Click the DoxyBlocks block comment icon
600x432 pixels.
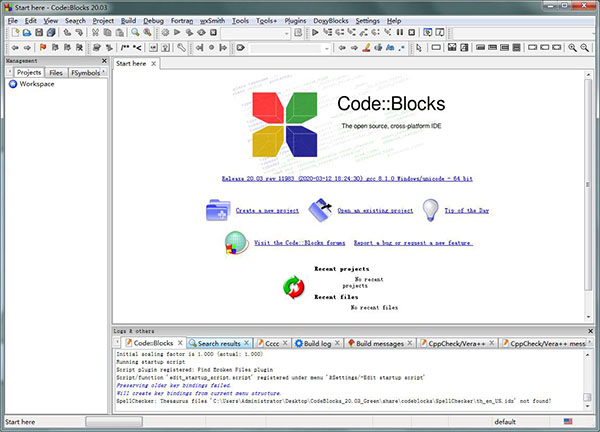click(125, 47)
